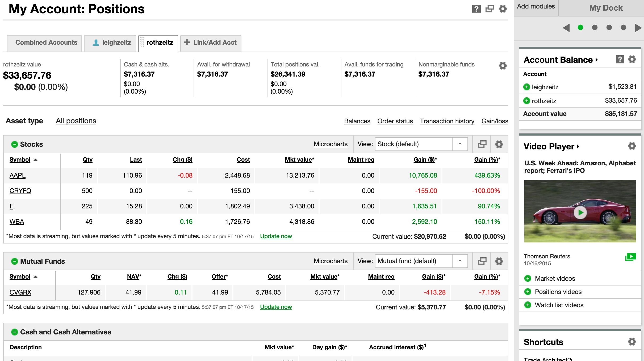This screenshot has height=361, width=644.
Task: Expand the leighzeitz account balance row
Action: (x=526, y=87)
